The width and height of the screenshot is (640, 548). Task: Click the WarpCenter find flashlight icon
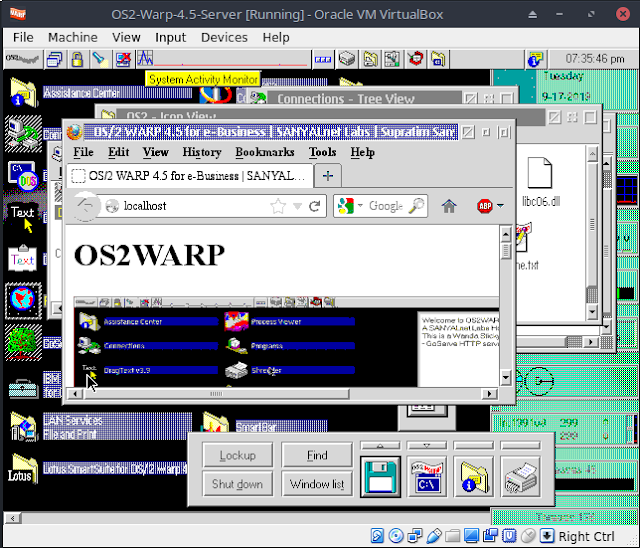[x=99, y=60]
